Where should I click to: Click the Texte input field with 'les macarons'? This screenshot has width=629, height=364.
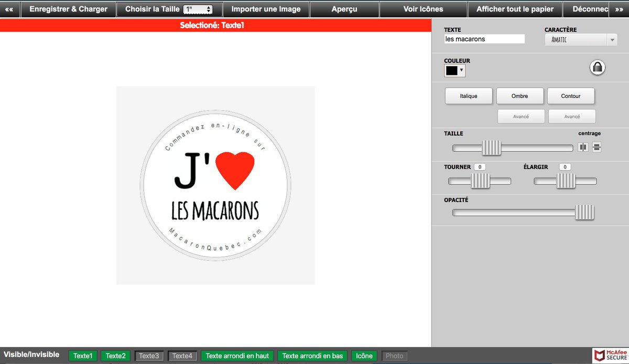(484, 39)
